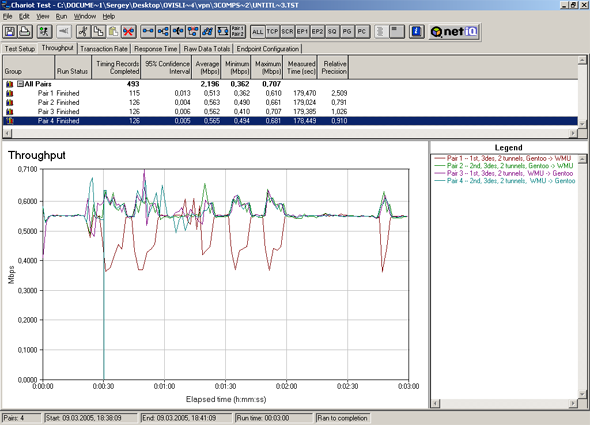590x425 pixels.
Task: Click the Copy toolbar icon
Action: pos(98,32)
